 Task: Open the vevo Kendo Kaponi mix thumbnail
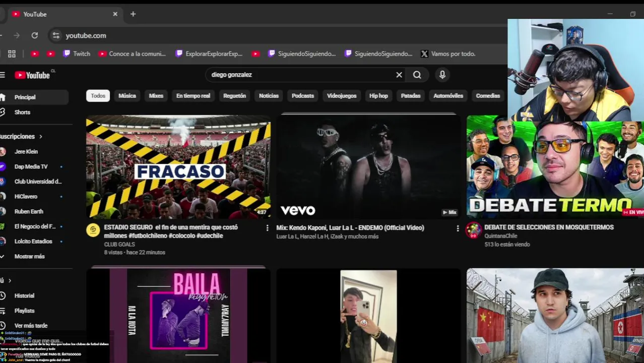pos(368,167)
